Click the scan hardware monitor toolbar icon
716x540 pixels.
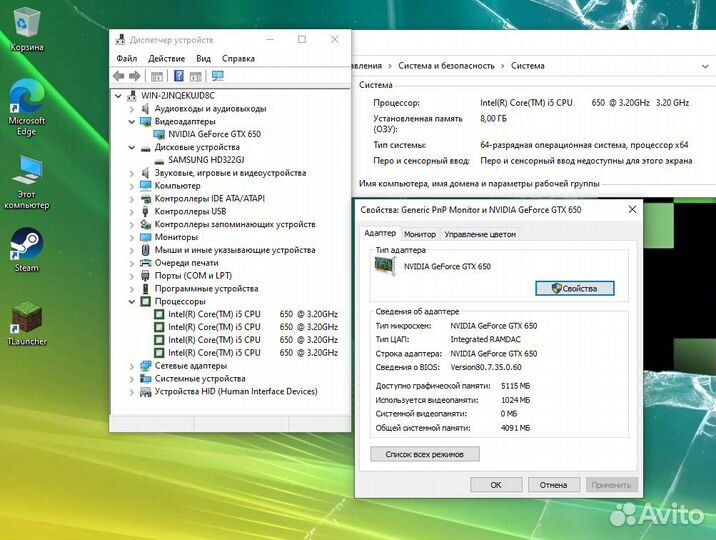click(218, 76)
